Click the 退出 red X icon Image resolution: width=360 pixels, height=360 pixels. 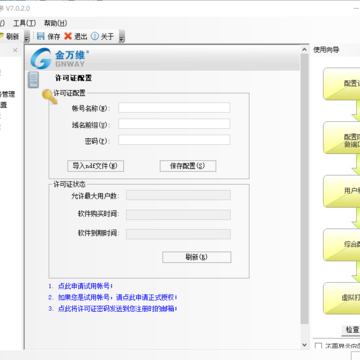point(68,36)
